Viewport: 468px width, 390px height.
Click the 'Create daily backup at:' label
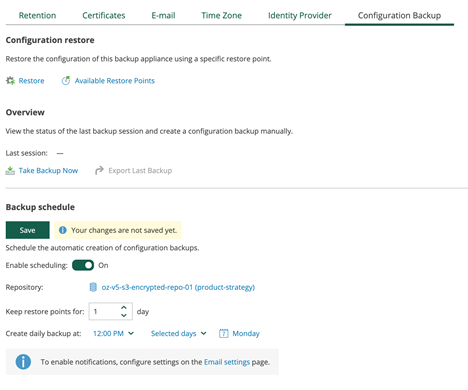pos(43,333)
